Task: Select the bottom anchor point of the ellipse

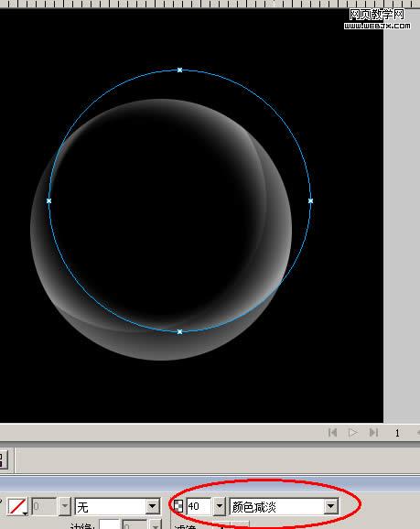Action: (x=180, y=332)
